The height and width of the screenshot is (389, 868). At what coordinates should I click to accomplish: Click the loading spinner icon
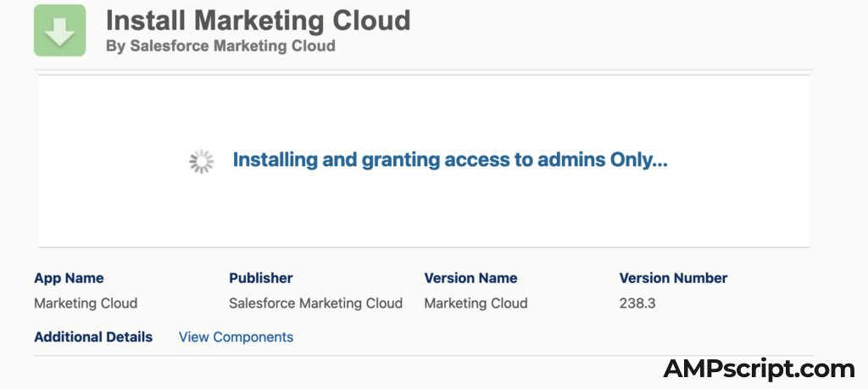pyautogui.click(x=201, y=161)
